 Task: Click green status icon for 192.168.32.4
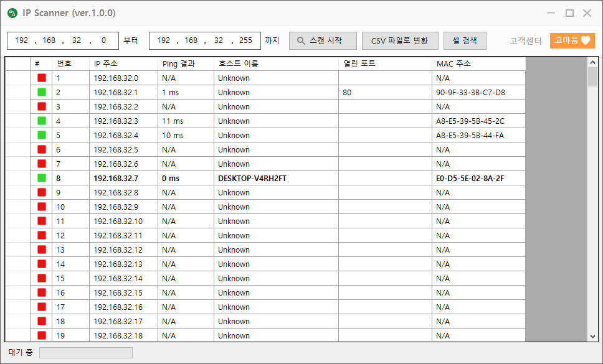pos(42,135)
